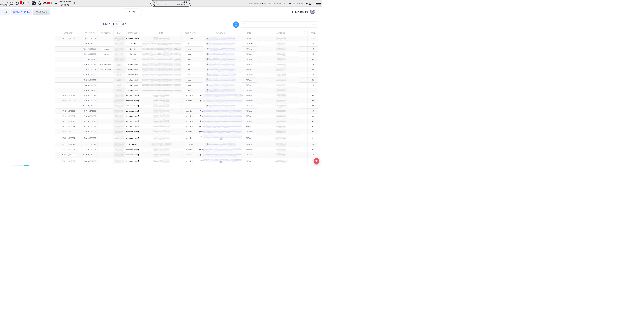Click the איפוס טבלה reset button
This screenshot has width=644, height=332.
pos(41,12)
